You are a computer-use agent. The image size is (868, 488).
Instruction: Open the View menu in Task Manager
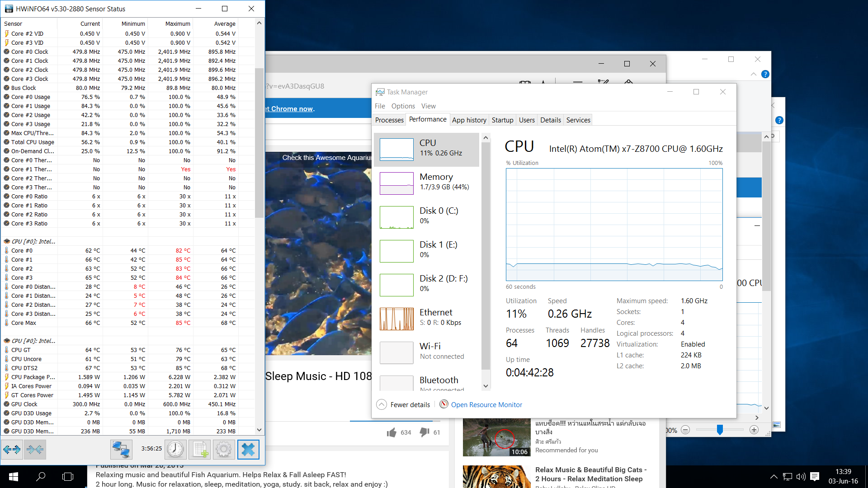(x=429, y=106)
